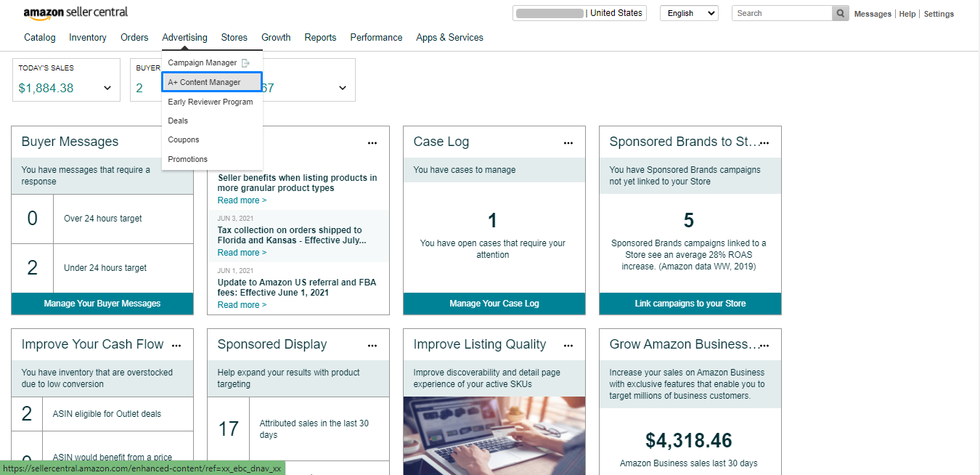Viewport: 980px width, 475px height.
Task: Read more about granular product types
Action: click(242, 200)
